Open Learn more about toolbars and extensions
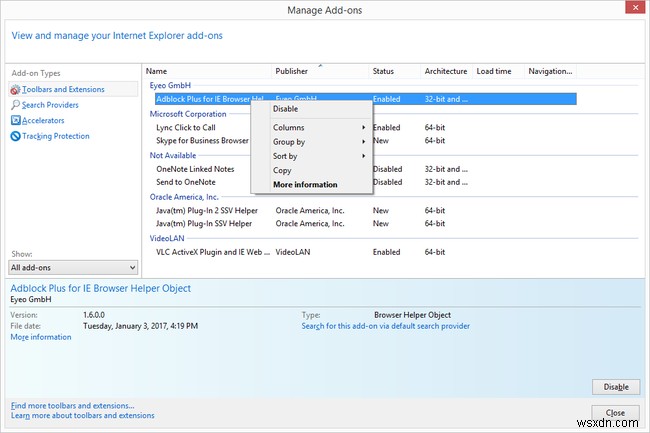The width and height of the screenshot is (650, 433). (x=82, y=415)
